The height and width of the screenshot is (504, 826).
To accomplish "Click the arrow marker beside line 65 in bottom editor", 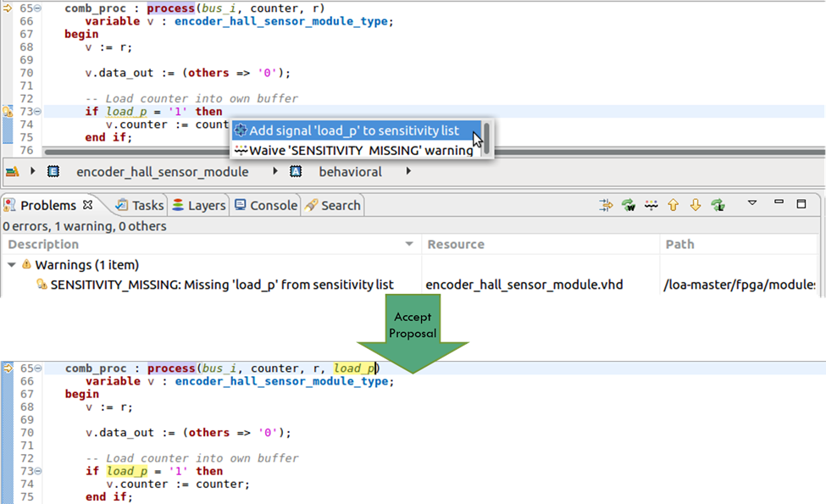I will click(x=8, y=368).
